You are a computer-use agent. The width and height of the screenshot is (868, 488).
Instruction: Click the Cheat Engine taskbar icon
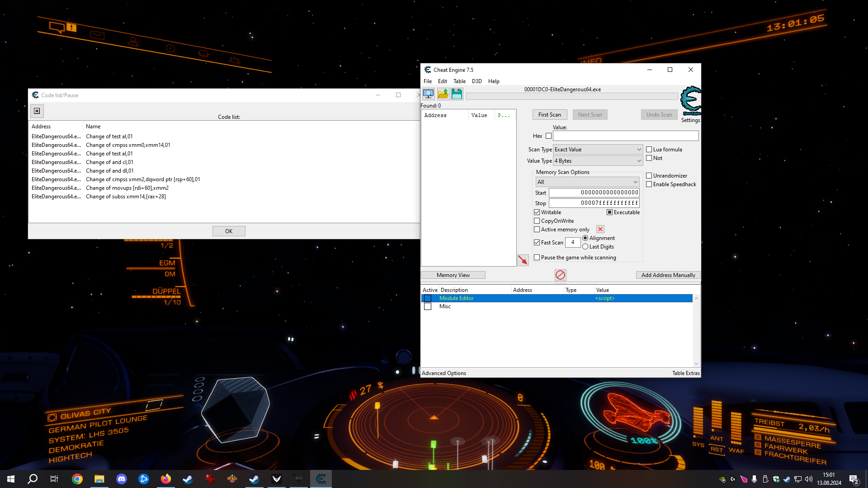[x=321, y=479]
